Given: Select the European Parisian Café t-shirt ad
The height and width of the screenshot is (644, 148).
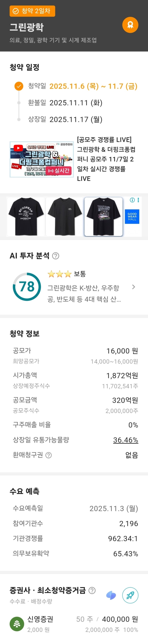Looking at the screenshot, I should click(26, 216).
